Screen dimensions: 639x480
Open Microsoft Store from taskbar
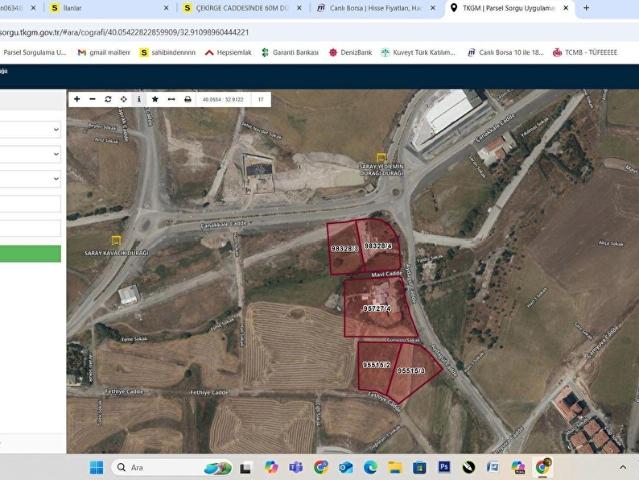click(419, 467)
